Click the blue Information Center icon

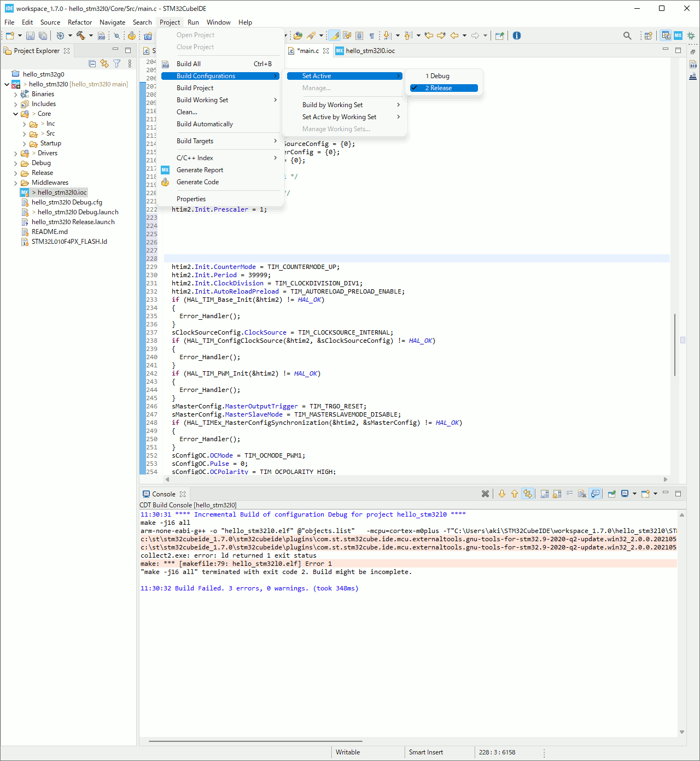[x=517, y=36]
